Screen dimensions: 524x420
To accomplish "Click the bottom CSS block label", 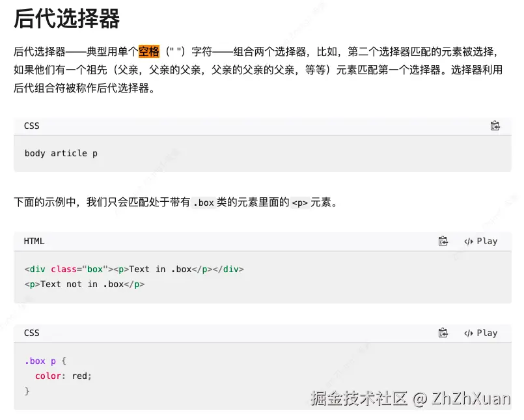I will click(x=32, y=333).
